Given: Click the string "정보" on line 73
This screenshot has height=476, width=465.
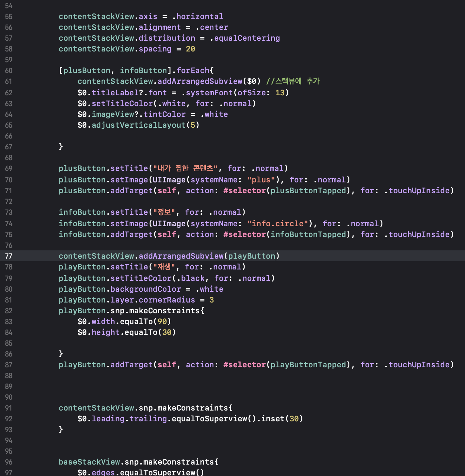Looking at the screenshot, I should pyautogui.click(x=164, y=212).
